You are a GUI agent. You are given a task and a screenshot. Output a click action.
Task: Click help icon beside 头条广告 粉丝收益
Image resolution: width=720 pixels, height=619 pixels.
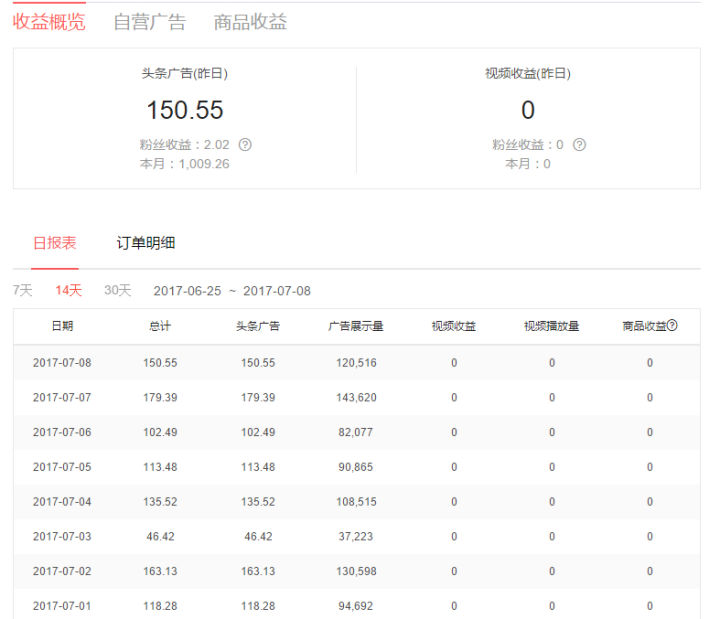point(245,145)
